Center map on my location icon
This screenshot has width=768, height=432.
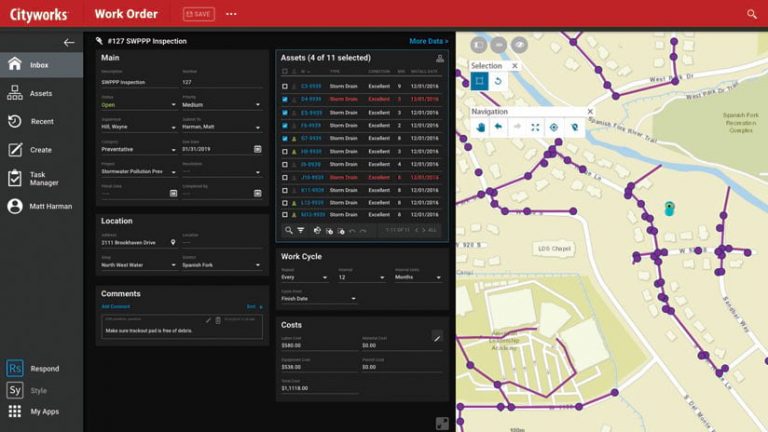[554, 127]
